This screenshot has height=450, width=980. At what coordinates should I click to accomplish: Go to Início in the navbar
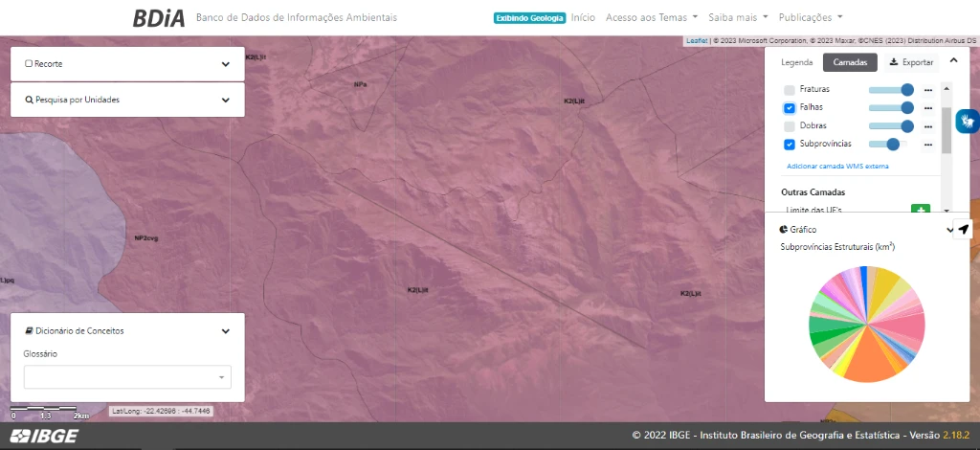click(583, 17)
